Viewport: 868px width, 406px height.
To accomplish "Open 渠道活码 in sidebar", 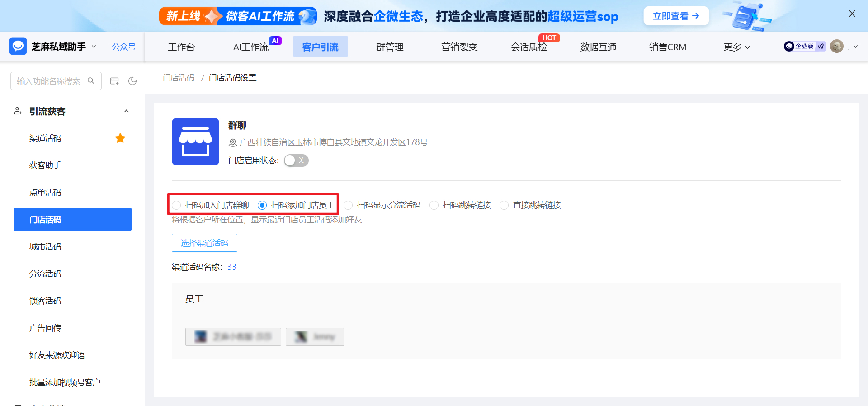I will tap(45, 138).
